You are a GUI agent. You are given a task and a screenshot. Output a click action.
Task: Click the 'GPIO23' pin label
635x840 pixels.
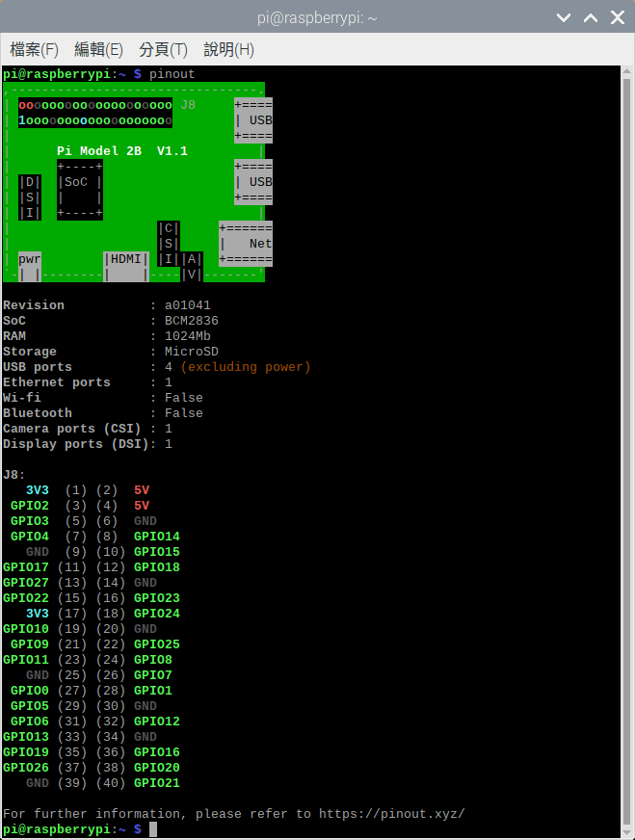pos(157,598)
